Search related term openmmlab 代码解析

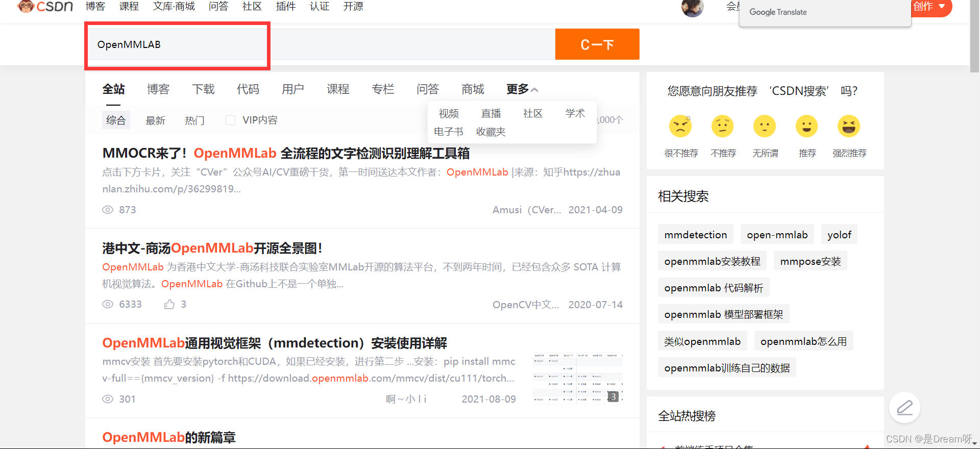click(x=714, y=288)
